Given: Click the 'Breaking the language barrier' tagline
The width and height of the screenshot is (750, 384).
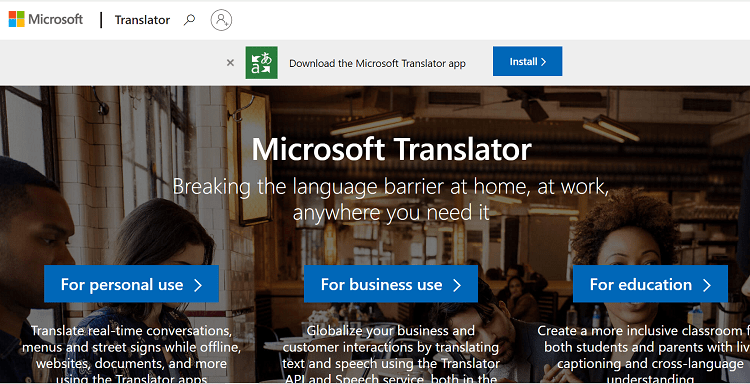Looking at the screenshot, I should 391,199.
